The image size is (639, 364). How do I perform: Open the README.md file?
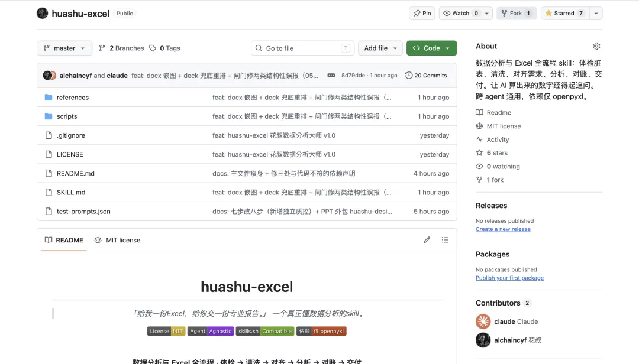coord(75,174)
